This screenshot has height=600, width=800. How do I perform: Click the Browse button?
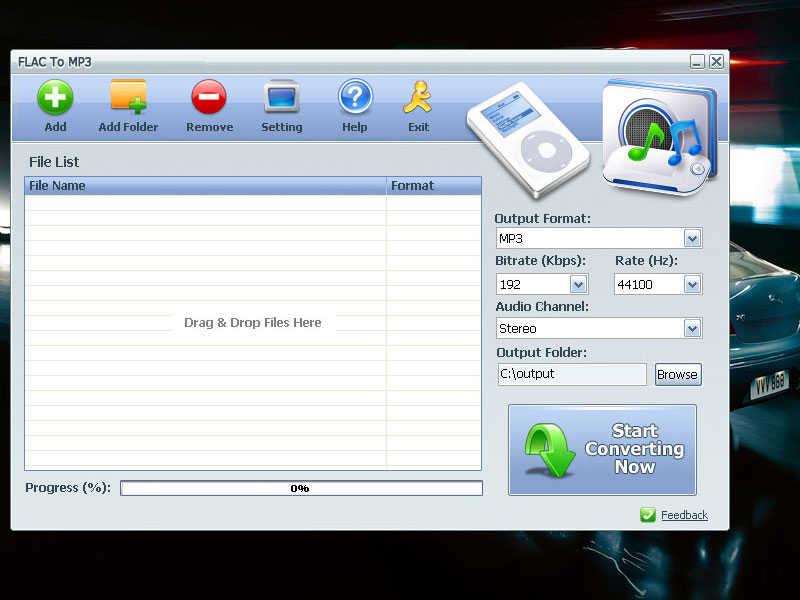(678, 374)
